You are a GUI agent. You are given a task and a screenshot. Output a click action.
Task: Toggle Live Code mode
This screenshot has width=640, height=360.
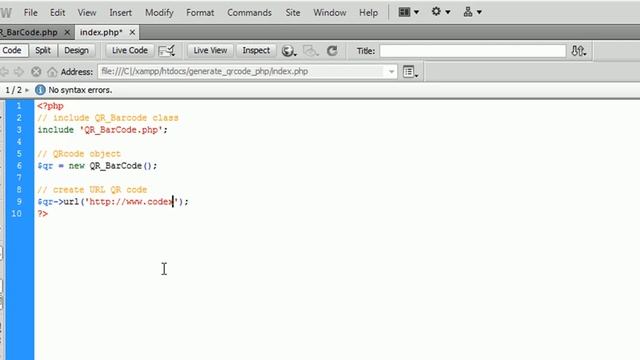point(130,51)
